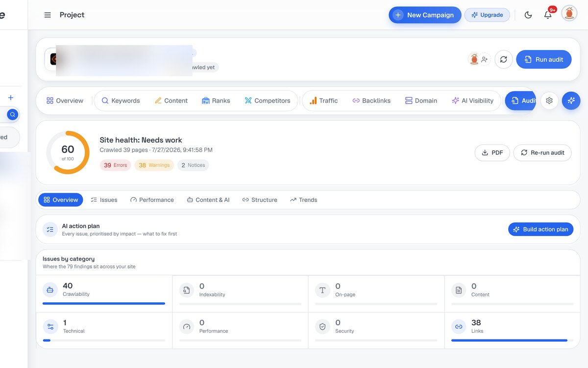Open the Crawlability category card

pyautogui.click(x=104, y=294)
